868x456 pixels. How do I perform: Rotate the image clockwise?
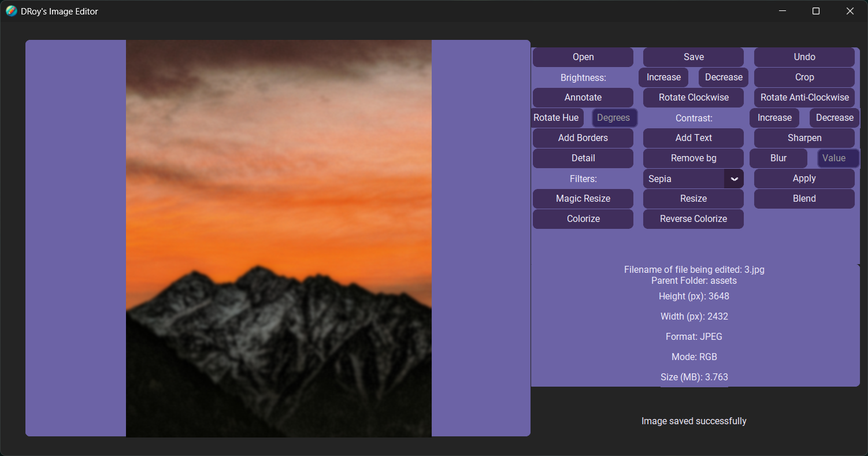pos(693,97)
